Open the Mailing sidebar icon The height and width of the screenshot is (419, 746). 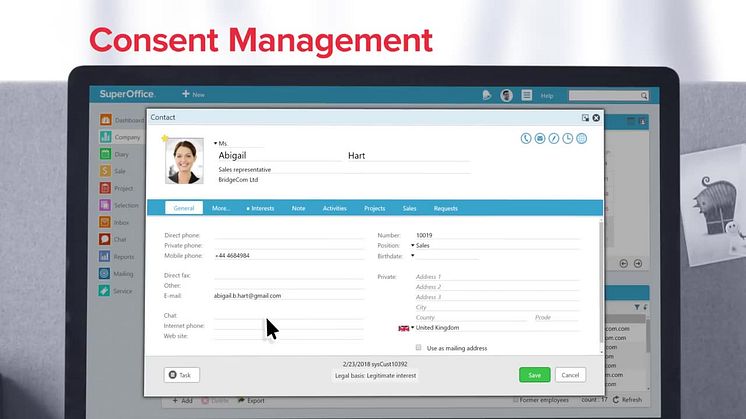105,273
